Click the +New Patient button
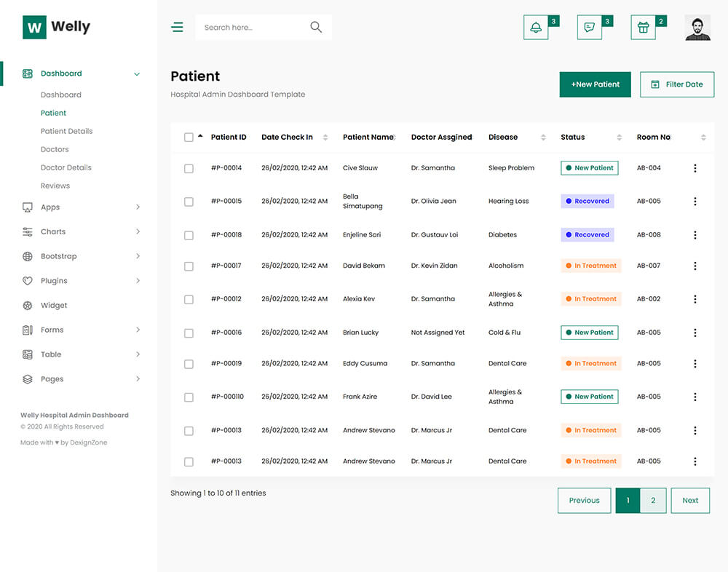This screenshot has height=572, width=728. pyautogui.click(x=595, y=84)
